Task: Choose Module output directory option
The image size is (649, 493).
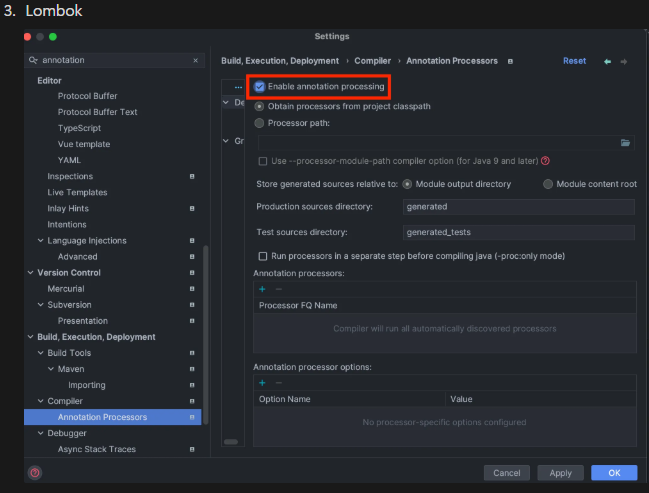Action: coord(407,184)
